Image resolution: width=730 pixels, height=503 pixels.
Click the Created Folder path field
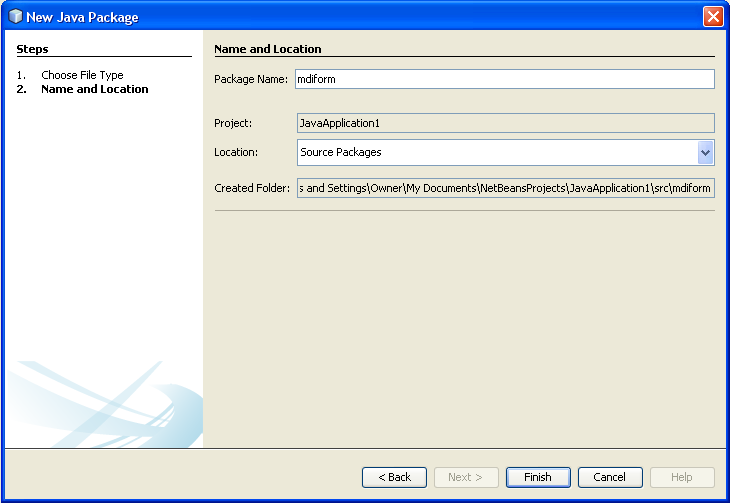pyautogui.click(x=506, y=188)
